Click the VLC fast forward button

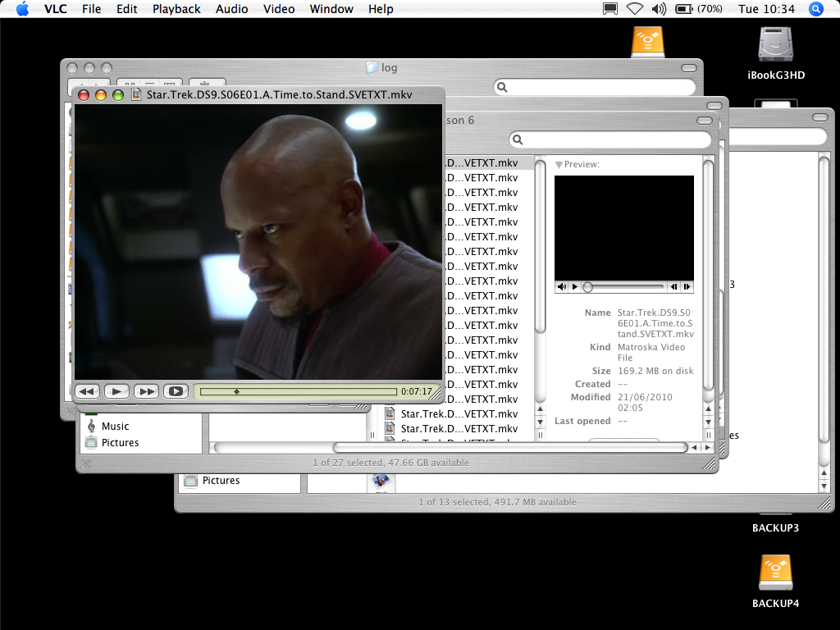pos(147,391)
